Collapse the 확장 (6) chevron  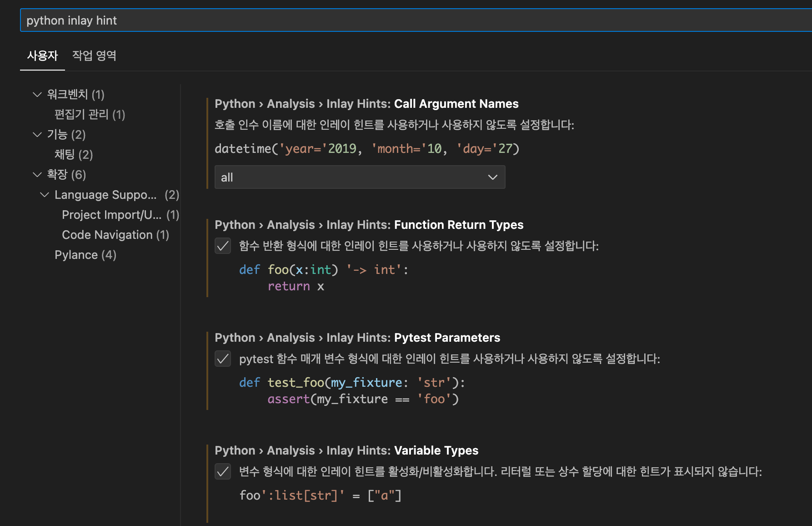(37, 174)
